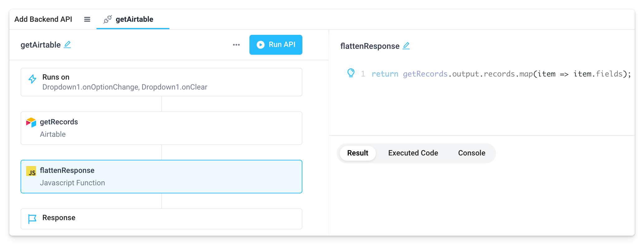Click the lightning icon in the Runs on block

click(32, 79)
